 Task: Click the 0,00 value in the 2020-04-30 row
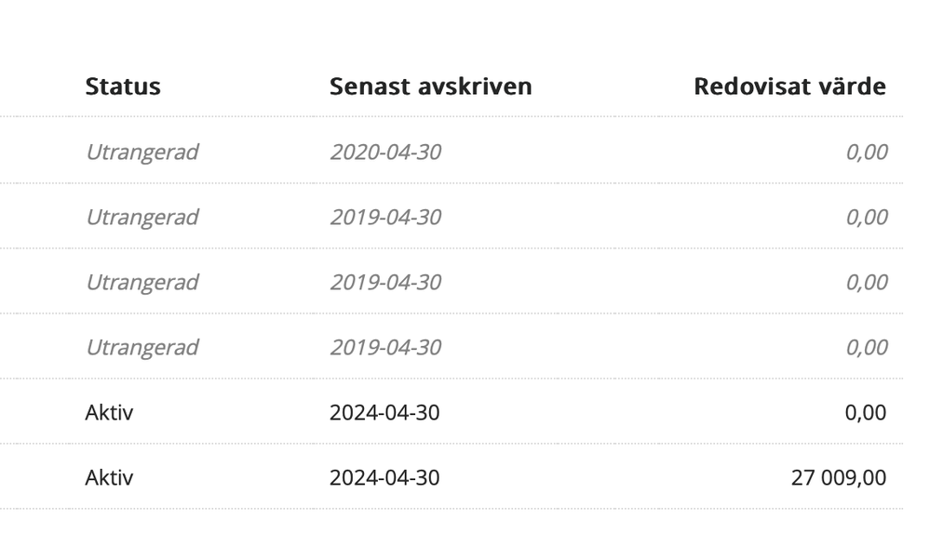866,152
